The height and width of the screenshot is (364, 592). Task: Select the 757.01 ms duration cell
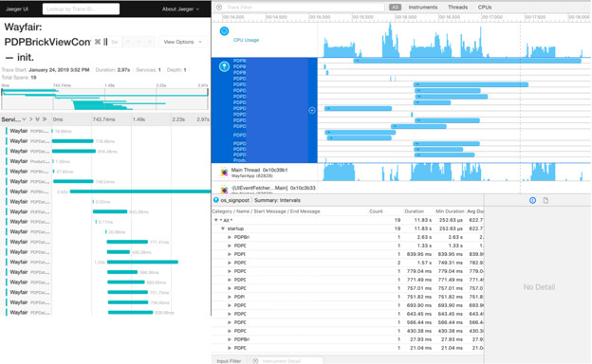point(418,288)
